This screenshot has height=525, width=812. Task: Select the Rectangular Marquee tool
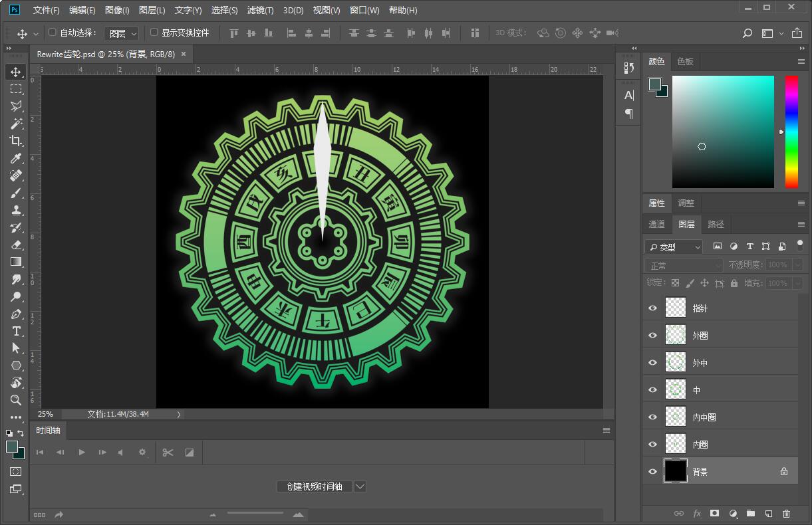16,89
